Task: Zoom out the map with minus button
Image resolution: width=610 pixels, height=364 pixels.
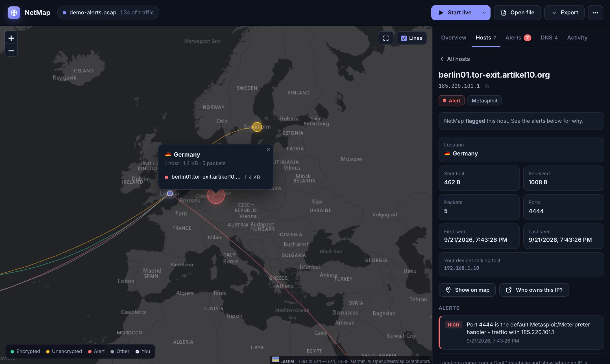Action: point(11,51)
